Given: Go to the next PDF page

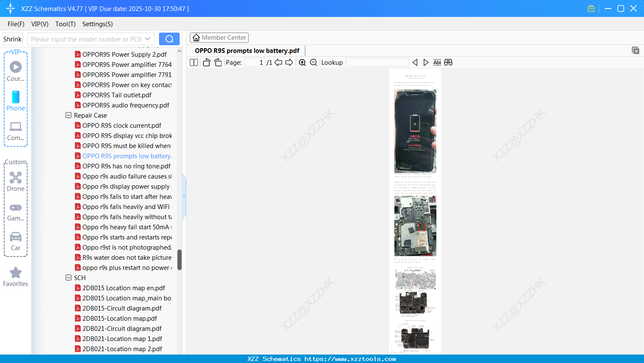Looking at the screenshot, I should 289,63.
